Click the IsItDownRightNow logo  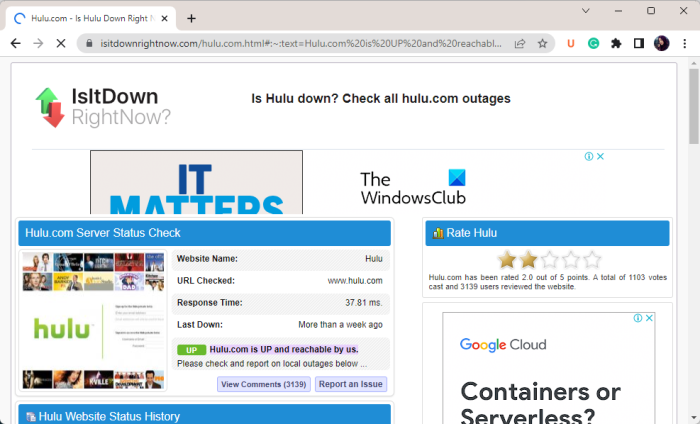point(103,107)
